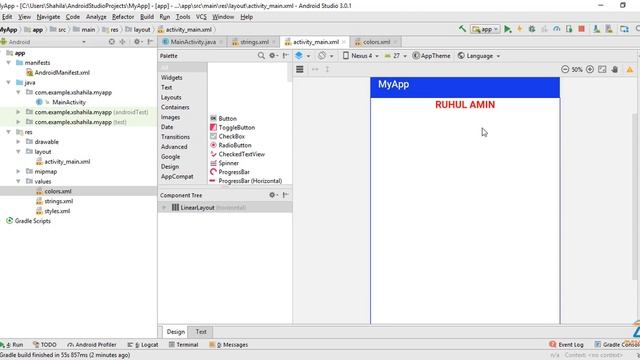Open the Event Log tool window
Viewport: 640px width, 360px height.
tap(567, 345)
